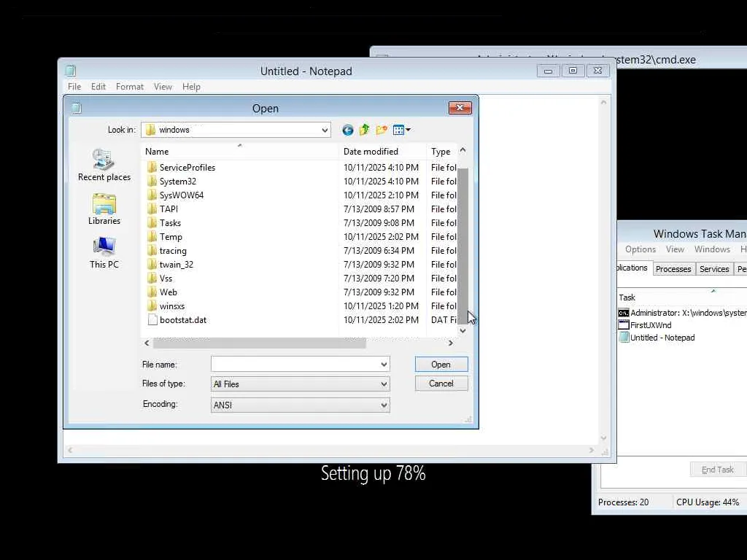Click the tracing folder icon
This screenshot has height=560, width=747.
(x=152, y=251)
